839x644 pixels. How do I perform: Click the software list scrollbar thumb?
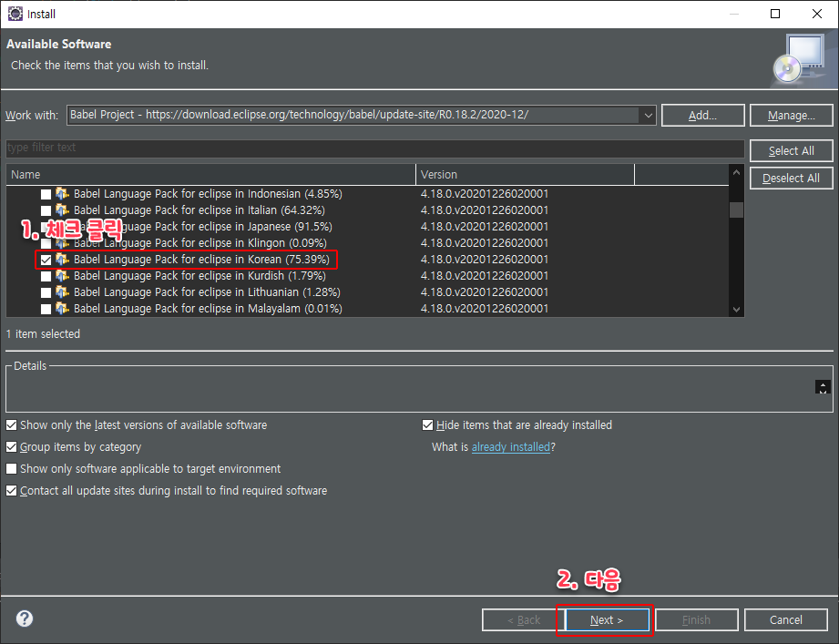[x=736, y=210]
